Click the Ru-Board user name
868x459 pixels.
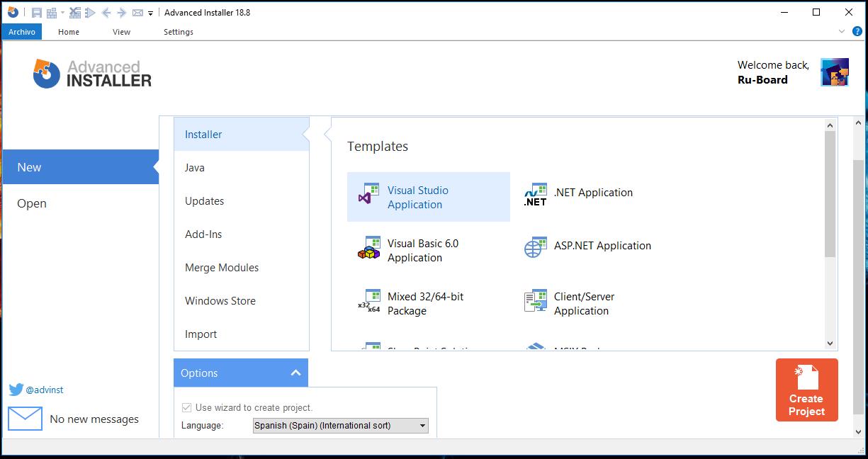point(762,80)
